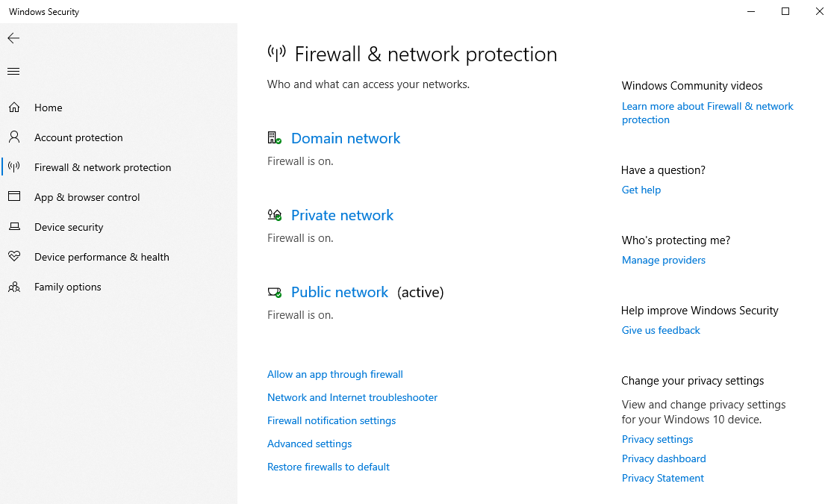Image resolution: width=828 pixels, height=504 pixels.
Task: Click the back arrow icon
Action: pyautogui.click(x=13, y=38)
